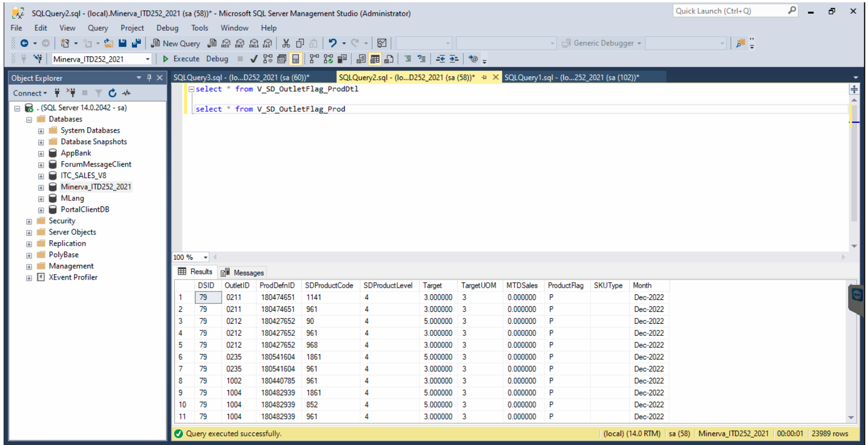Image resolution: width=868 pixels, height=445 pixels.
Task: Click the XMLA query icon
Action: 254,43
